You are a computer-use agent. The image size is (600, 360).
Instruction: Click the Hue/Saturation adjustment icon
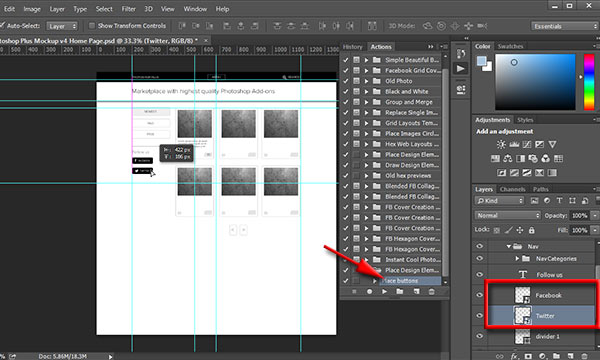pos(495,158)
